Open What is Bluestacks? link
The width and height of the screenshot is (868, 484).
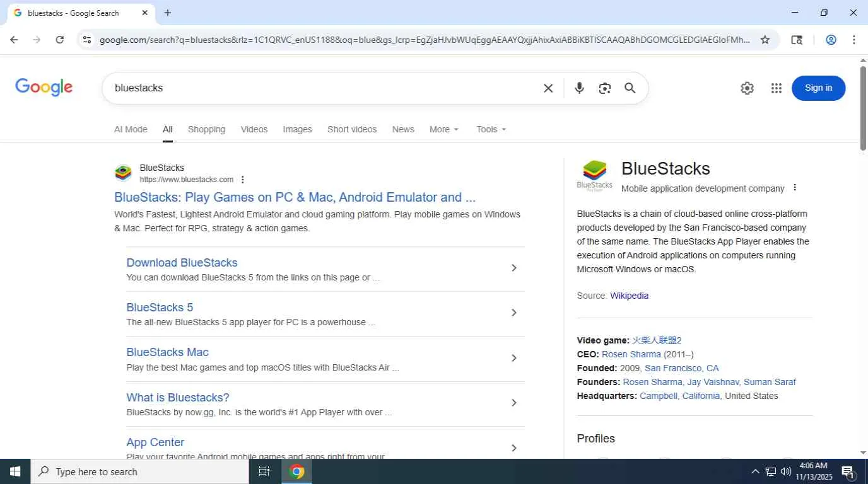178,398
